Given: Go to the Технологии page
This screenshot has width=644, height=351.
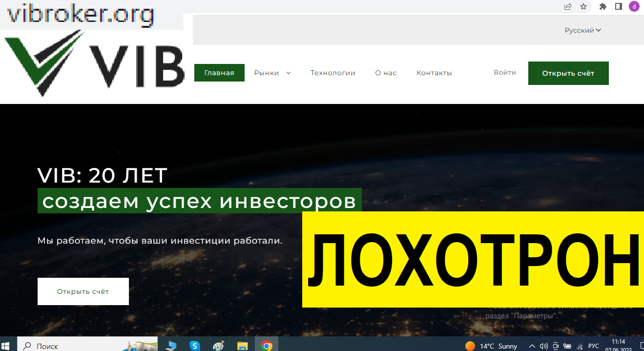Looking at the screenshot, I should coord(333,73).
